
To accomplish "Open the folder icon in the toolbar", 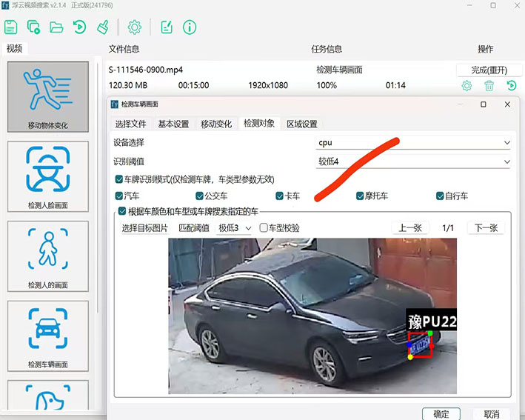I will tap(56, 27).
